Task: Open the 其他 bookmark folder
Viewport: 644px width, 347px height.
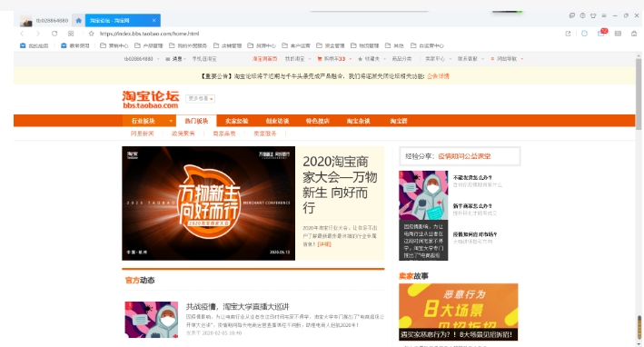Action: 394,45
